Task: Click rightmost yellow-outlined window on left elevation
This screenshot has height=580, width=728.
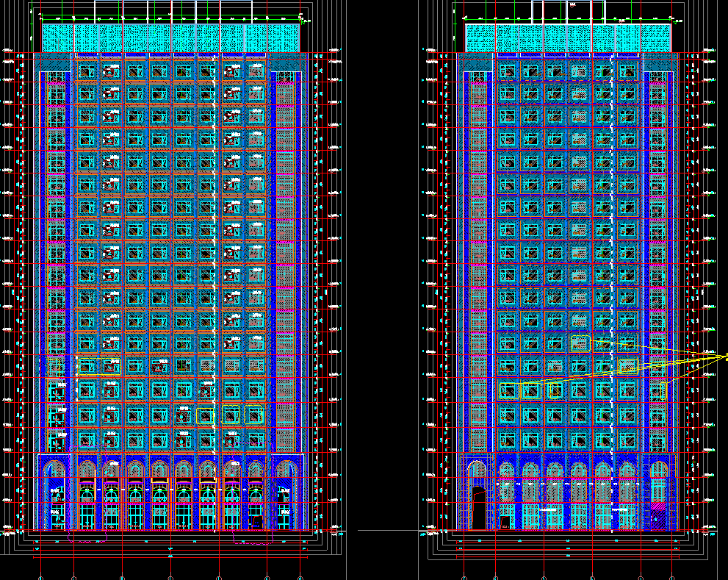Action: coord(253,415)
